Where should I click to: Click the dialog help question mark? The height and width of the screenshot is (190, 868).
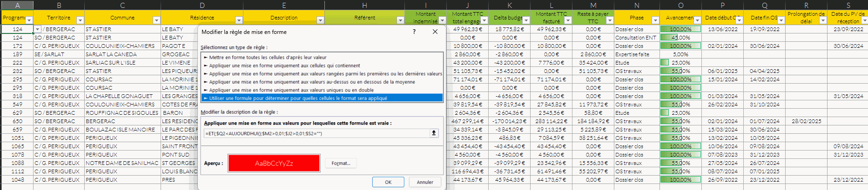pyautogui.click(x=414, y=32)
